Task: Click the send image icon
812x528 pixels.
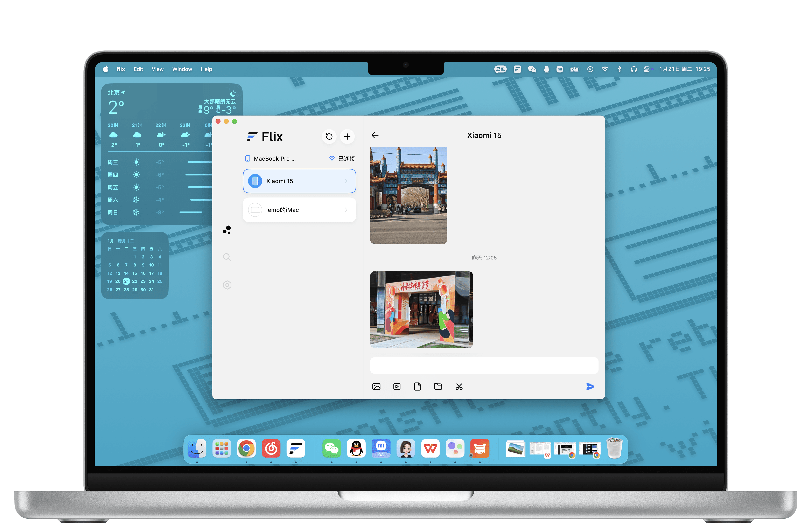Action: pos(376,386)
